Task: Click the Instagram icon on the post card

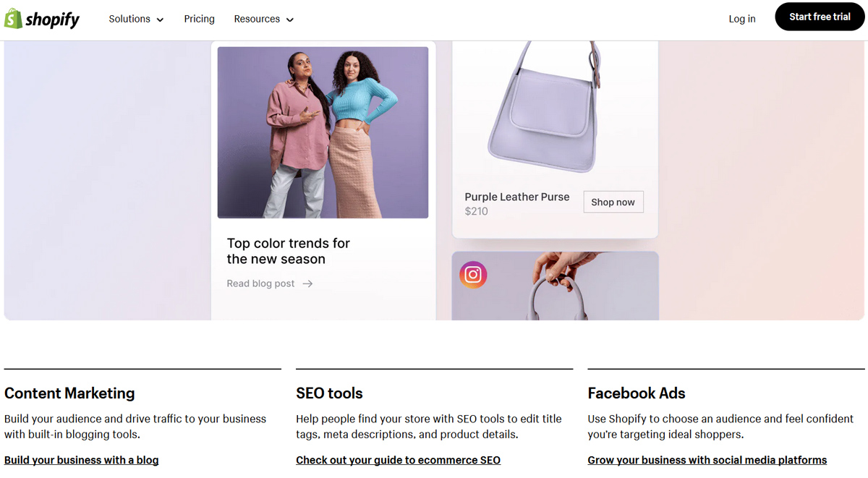Action: pos(473,275)
